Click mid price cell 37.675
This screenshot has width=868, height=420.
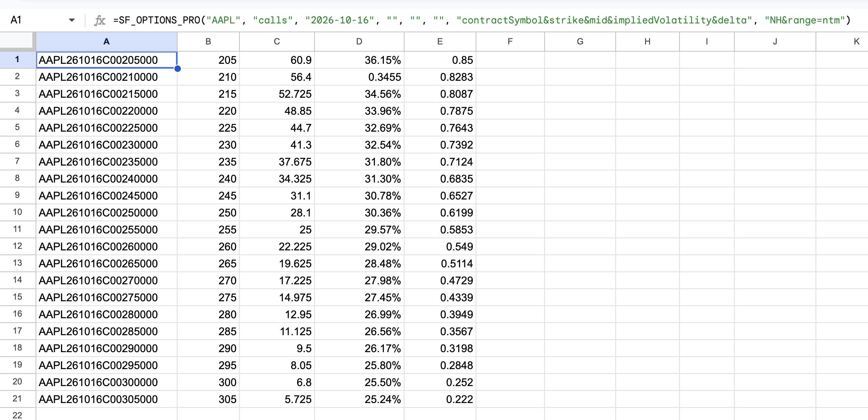coord(277,162)
